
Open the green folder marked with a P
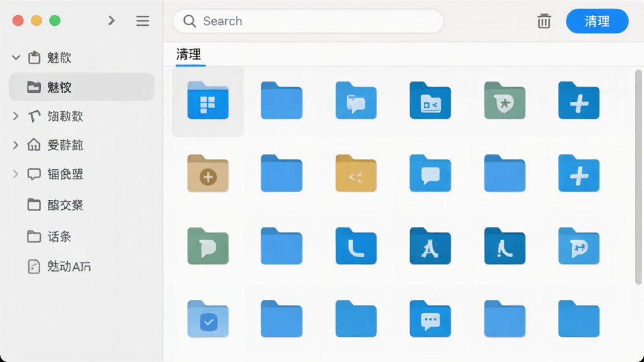click(208, 246)
